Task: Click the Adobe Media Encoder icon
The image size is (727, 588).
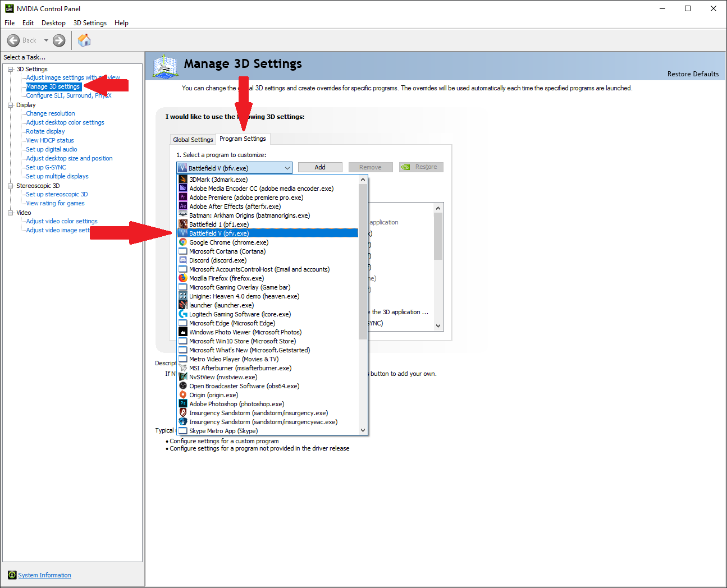Action: tap(183, 189)
